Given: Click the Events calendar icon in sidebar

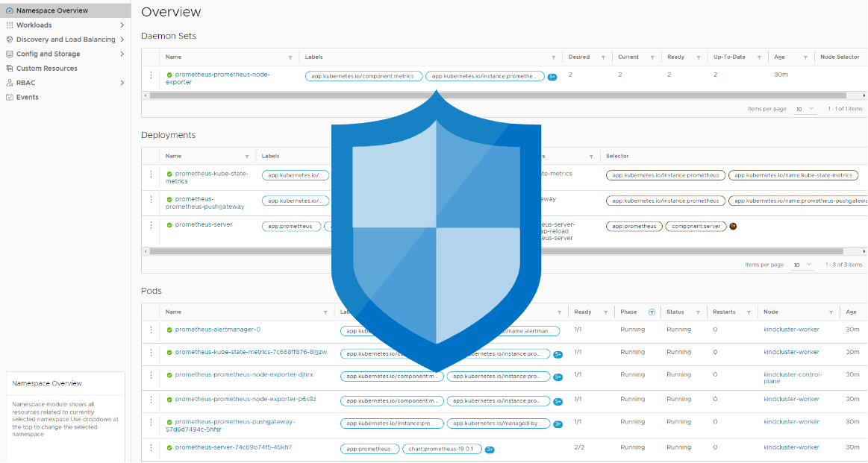Looking at the screenshot, I should coord(10,97).
